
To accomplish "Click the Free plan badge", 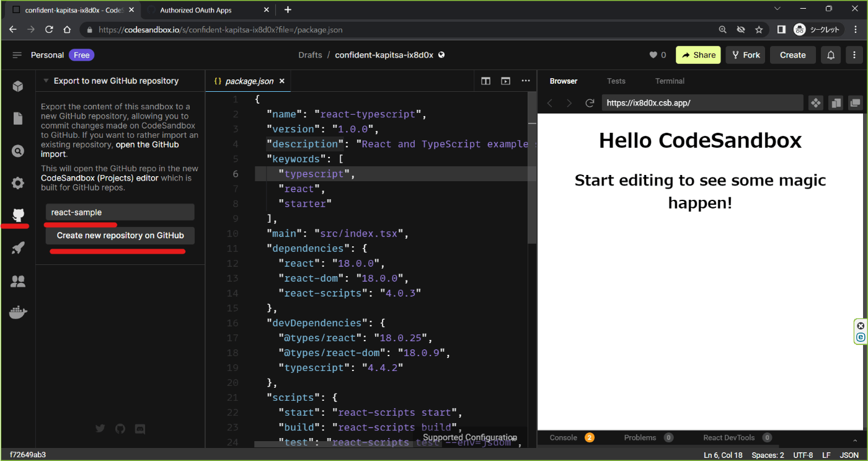I will pyautogui.click(x=82, y=55).
